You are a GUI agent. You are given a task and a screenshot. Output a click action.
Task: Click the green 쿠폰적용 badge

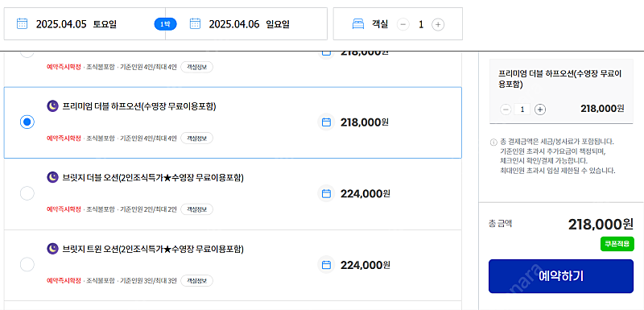[x=617, y=244]
